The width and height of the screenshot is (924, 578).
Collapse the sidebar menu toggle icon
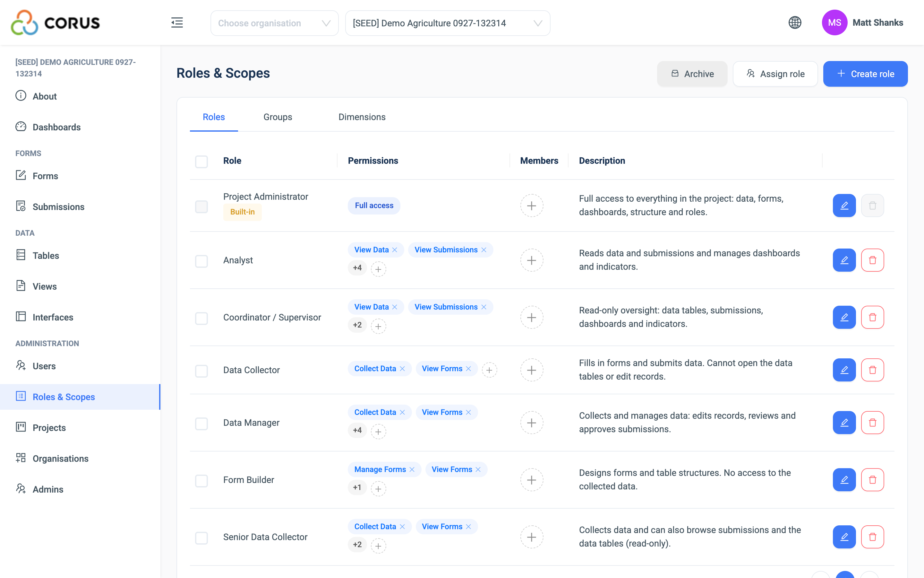coord(177,23)
